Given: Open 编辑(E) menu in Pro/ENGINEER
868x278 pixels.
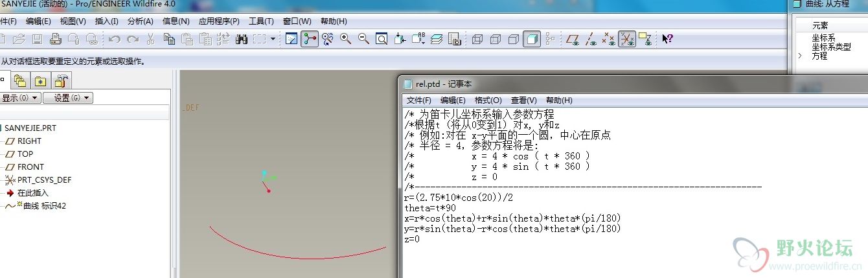Looking at the screenshot, I should tap(38, 21).
